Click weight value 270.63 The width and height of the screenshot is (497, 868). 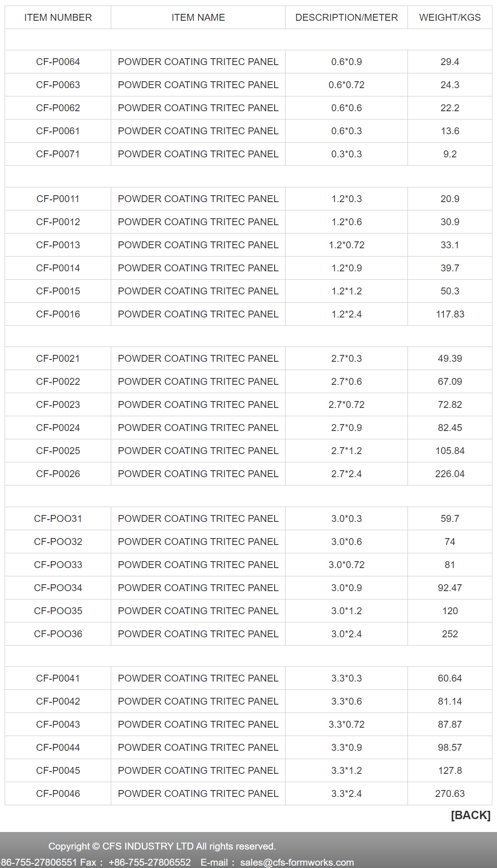coord(449,794)
